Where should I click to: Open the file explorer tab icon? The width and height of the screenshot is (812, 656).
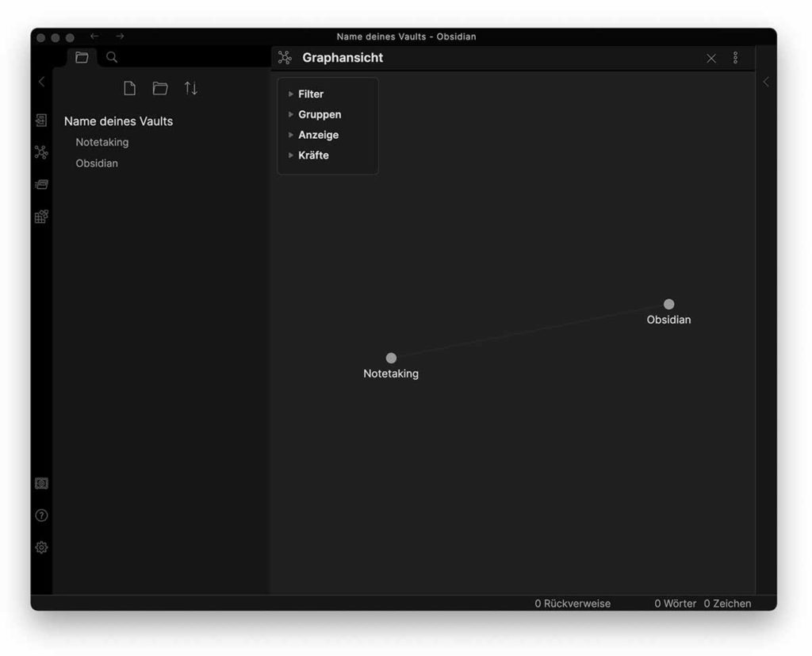point(82,58)
